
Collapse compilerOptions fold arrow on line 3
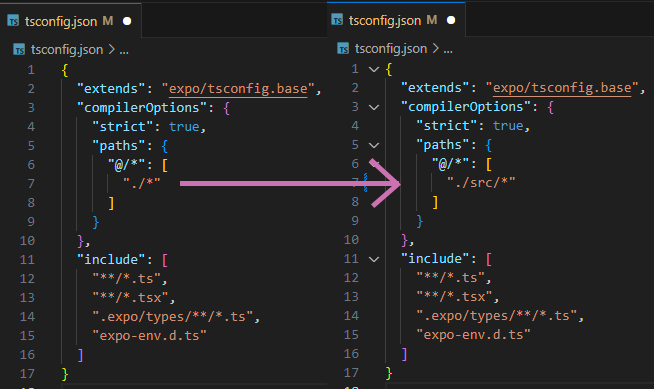tap(374, 107)
